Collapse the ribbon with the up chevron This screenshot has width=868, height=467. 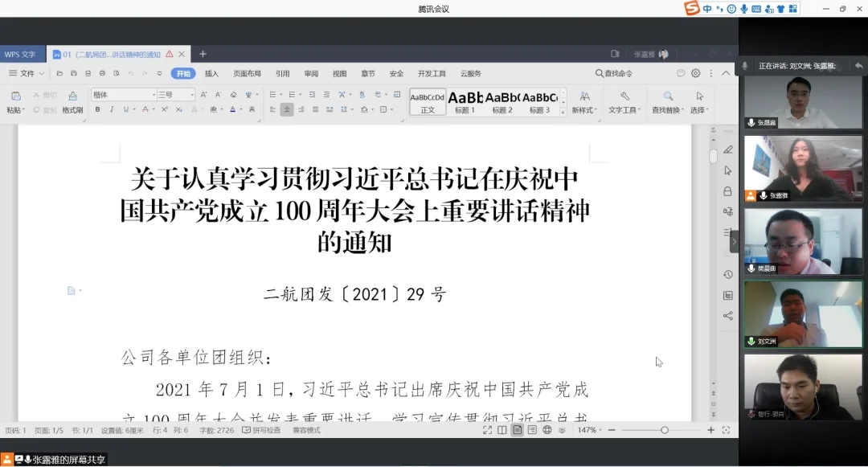point(726,73)
